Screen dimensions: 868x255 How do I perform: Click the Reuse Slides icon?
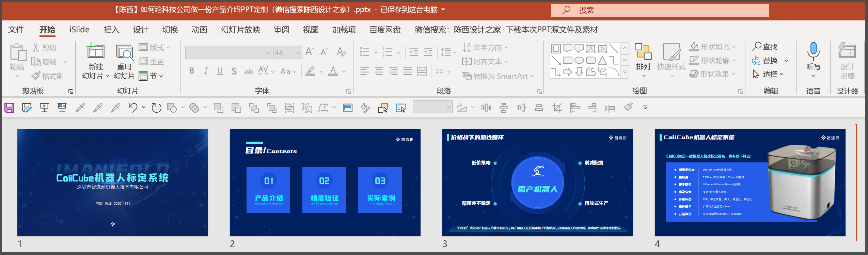point(124,52)
